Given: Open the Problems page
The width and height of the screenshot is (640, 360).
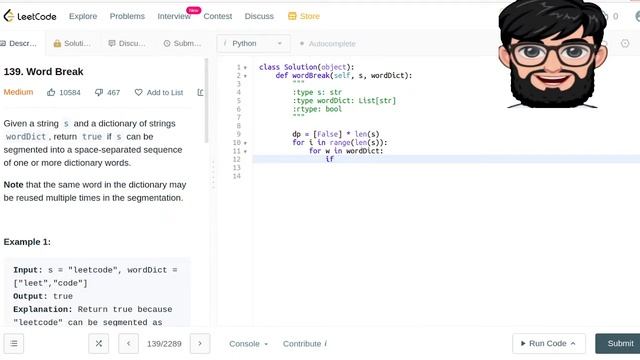Looking at the screenshot, I should pyautogui.click(x=127, y=16).
